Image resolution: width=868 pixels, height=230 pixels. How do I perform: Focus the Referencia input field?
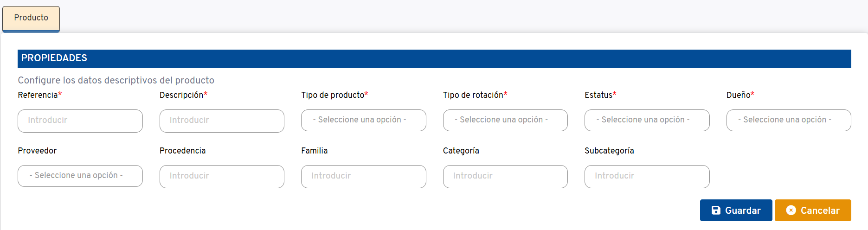(80, 121)
